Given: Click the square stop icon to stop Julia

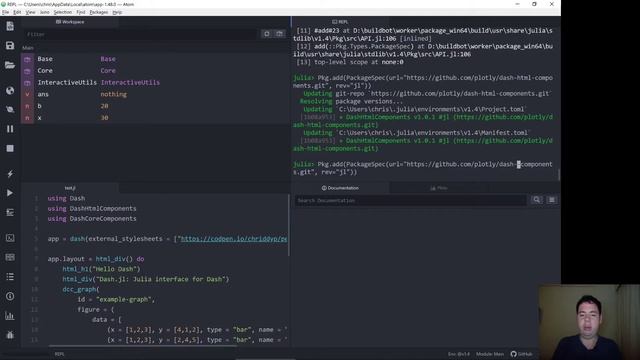Looking at the screenshot, I should coord(10,148).
